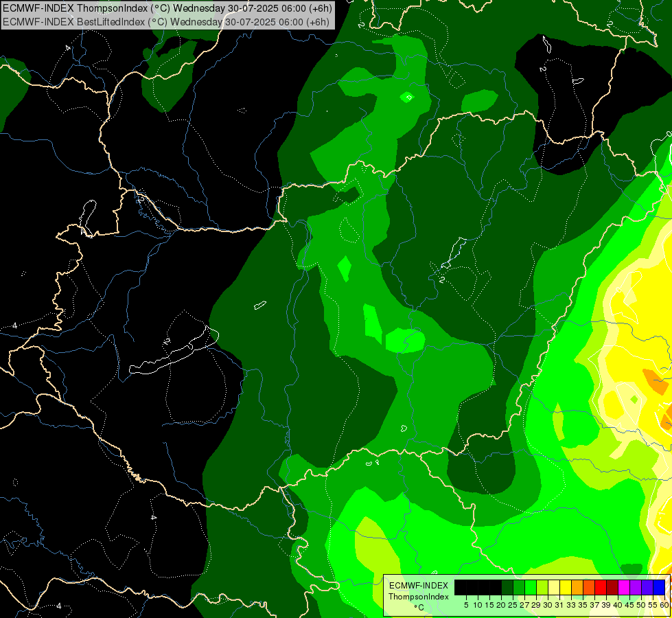Click the legend scale value '20'
Viewport: 672px width, 618px height.
click(x=501, y=605)
